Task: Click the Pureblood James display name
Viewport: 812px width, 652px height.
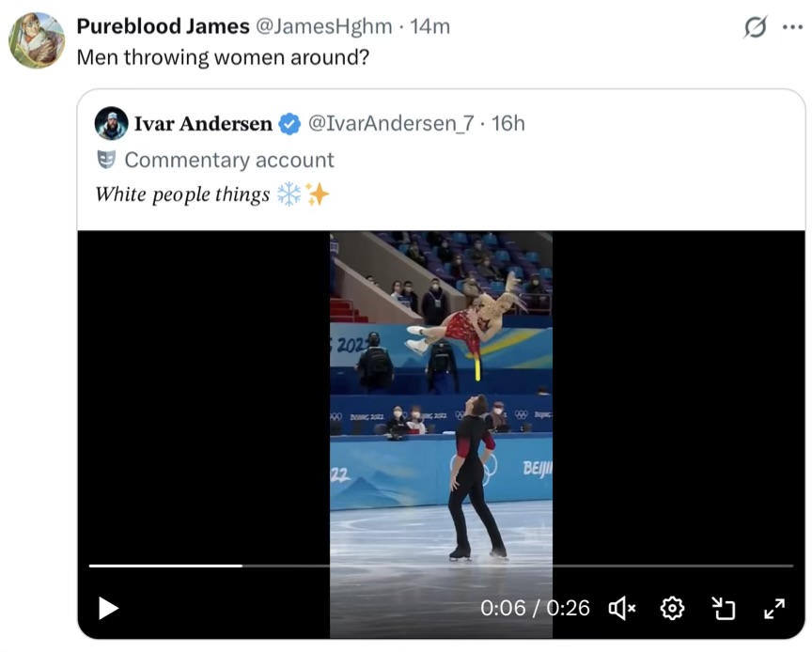Action: pyautogui.click(x=164, y=27)
